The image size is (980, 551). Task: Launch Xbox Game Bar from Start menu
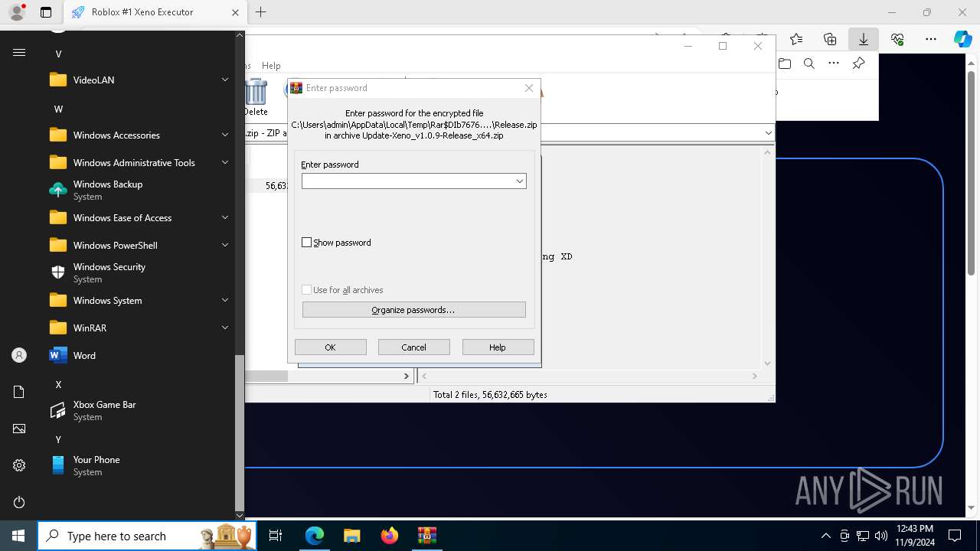(139, 410)
